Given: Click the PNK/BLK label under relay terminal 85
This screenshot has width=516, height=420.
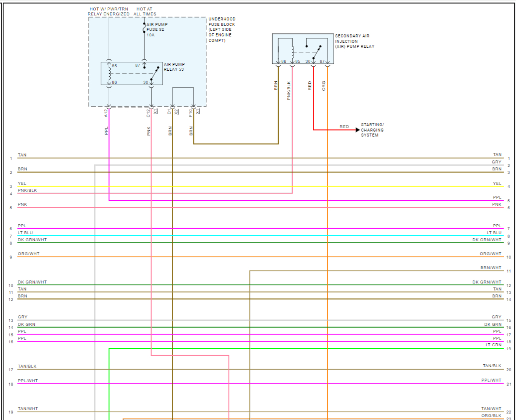Looking at the screenshot, I should tap(289, 91).
